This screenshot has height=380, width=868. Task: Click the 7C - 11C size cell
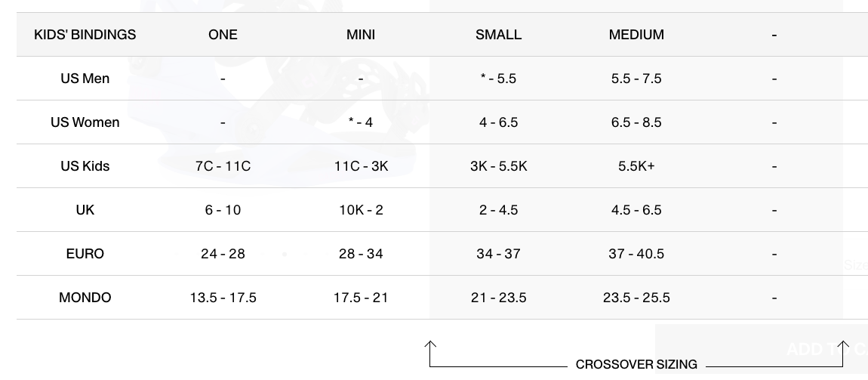click(223, 166)
